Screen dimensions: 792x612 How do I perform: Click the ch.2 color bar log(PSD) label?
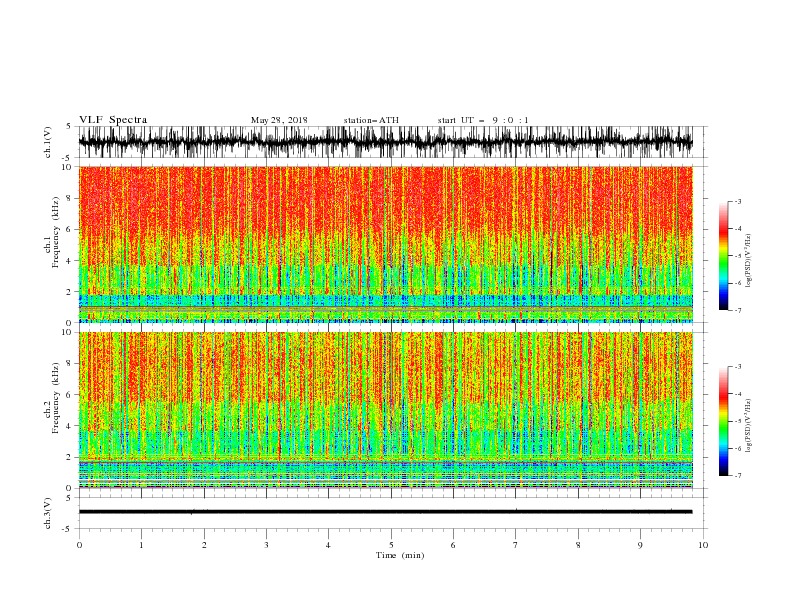coord(748,425)
